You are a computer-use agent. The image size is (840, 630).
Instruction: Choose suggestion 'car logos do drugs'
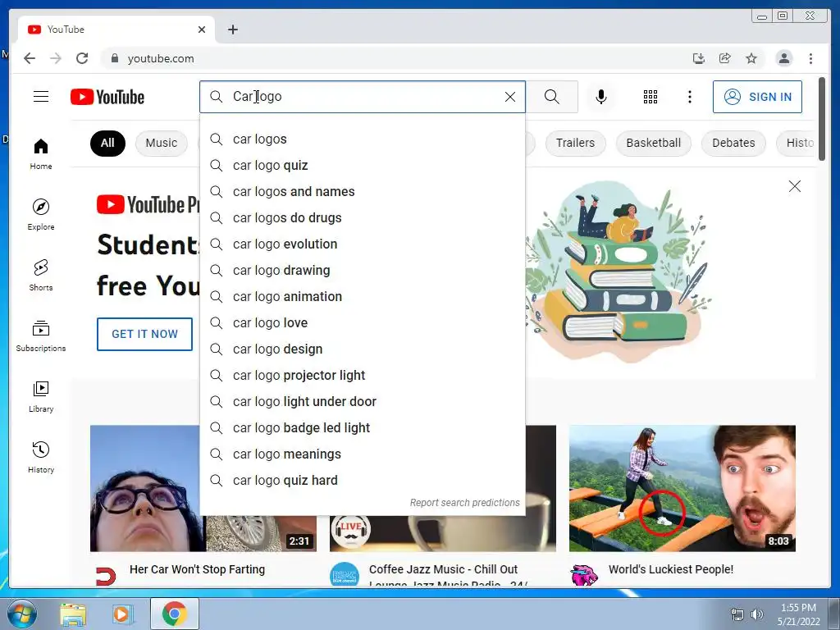click(363, 218)
